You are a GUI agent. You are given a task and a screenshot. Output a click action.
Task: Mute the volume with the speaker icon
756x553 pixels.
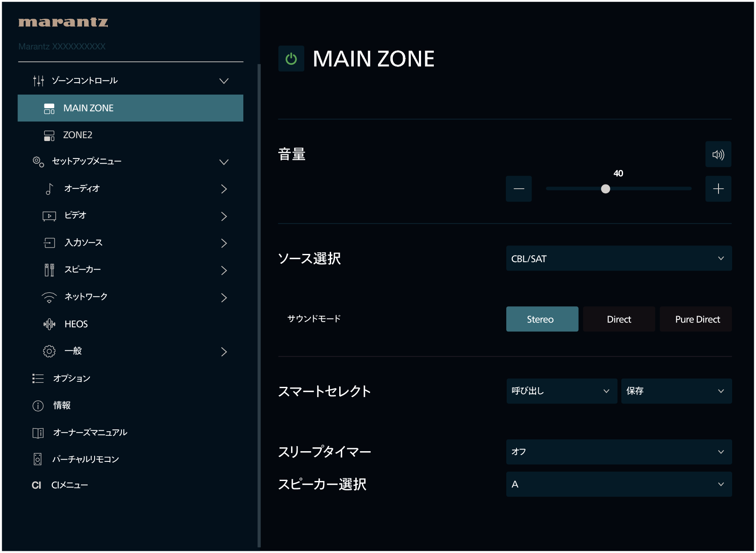click(718, 154)
